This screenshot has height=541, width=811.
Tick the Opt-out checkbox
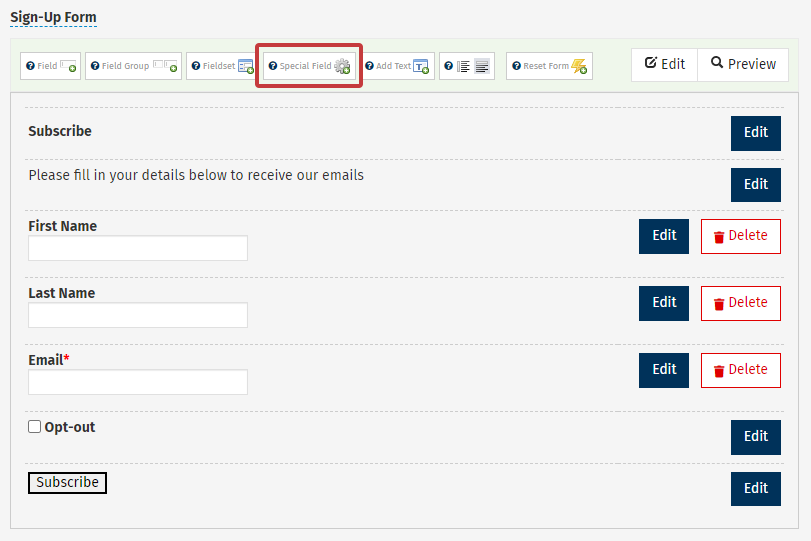(x=35, y=427)
